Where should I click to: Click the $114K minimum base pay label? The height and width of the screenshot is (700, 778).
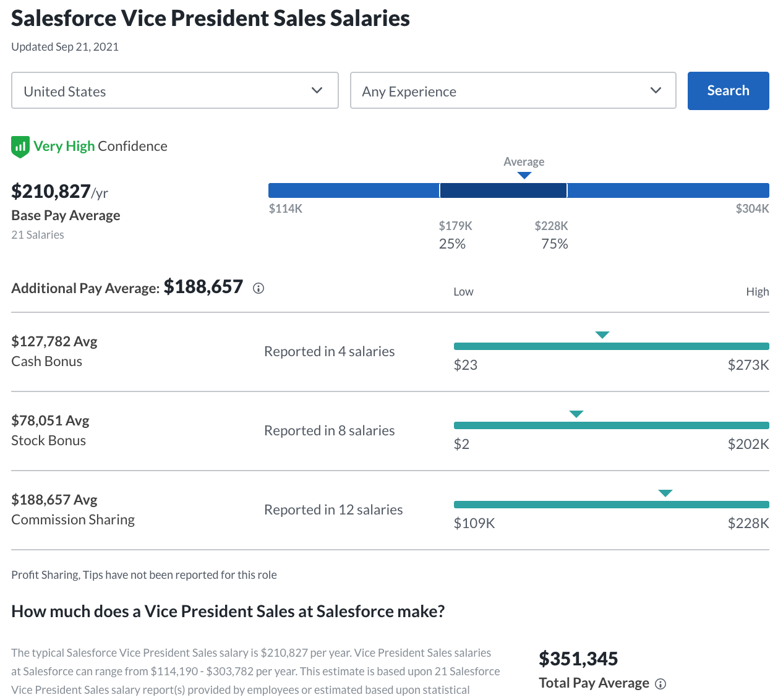pyautogui.click(x=286, y=209)
